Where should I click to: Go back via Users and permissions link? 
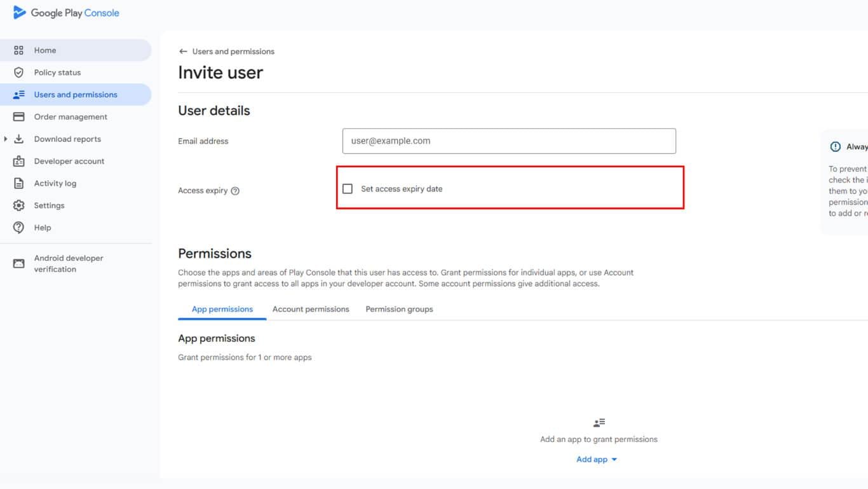(233, 51)
